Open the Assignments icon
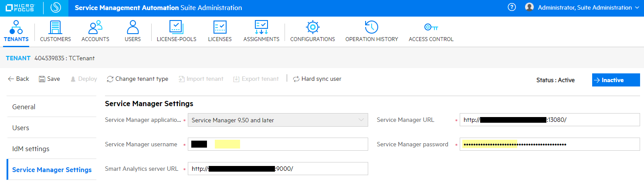 click(x=261, y=27)
